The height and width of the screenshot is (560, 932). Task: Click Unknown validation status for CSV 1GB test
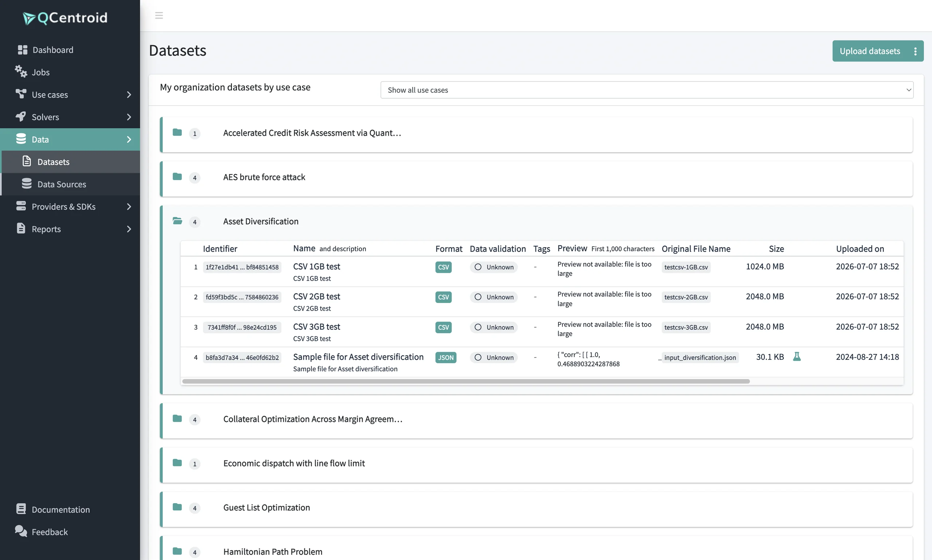pos(494,267)
